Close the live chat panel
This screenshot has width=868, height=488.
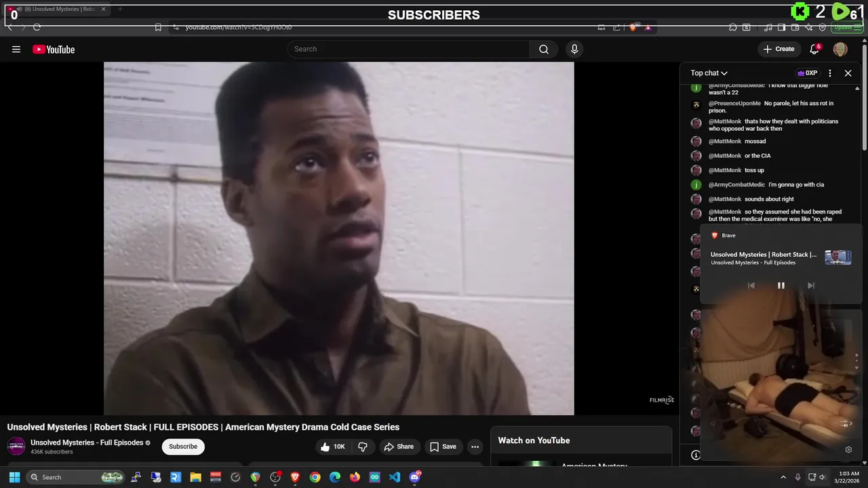tap(848, 73)
